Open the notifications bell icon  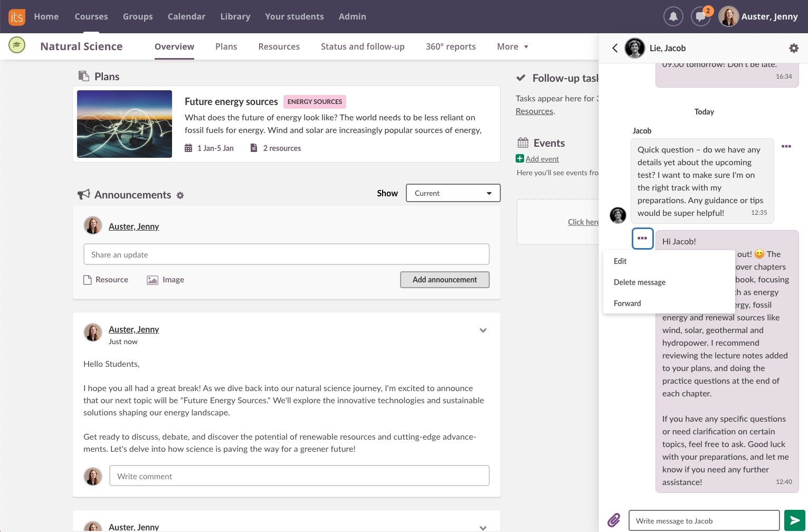click(673, 16)
